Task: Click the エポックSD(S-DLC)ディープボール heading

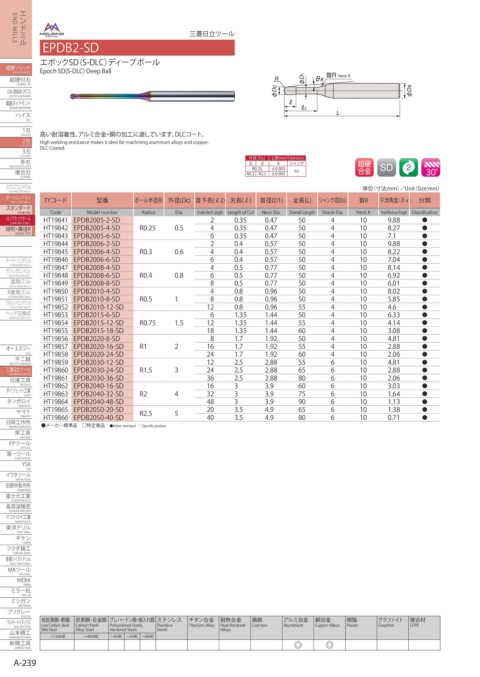Action: 100,62
